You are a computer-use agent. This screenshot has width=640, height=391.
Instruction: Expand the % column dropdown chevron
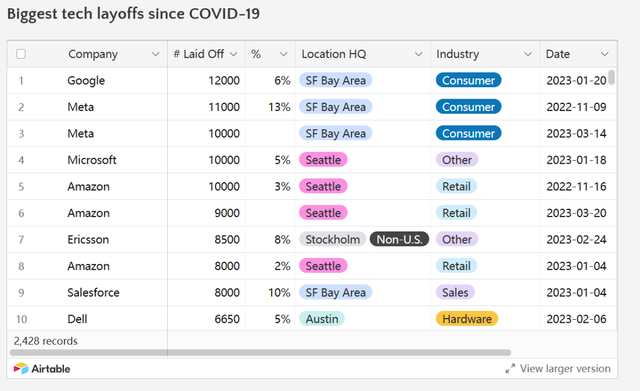pos(284,54)
